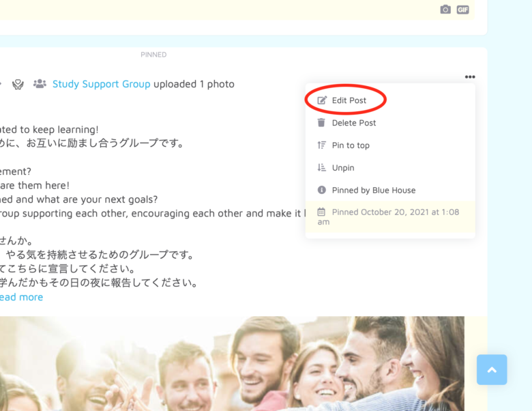Image resolution: width=532 pixels, height=411 pixels.
Task: Select the Pin to top option
Action: click(351, 145)
